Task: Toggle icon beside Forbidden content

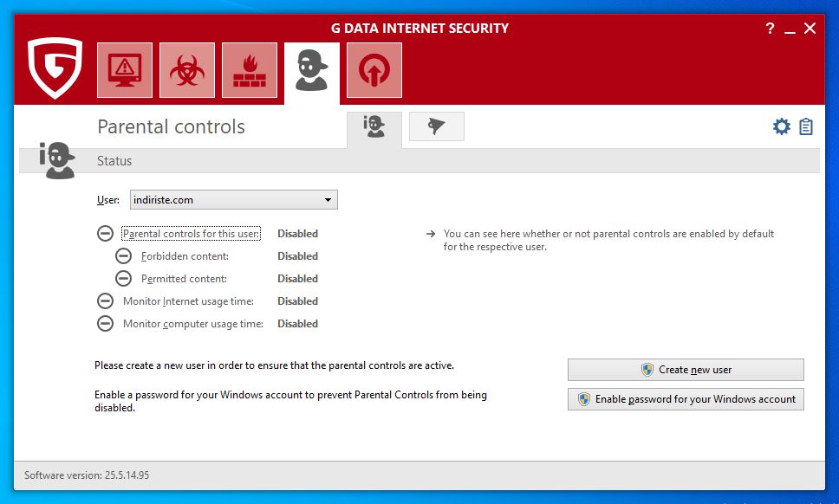Action: (x=124, y=256)
